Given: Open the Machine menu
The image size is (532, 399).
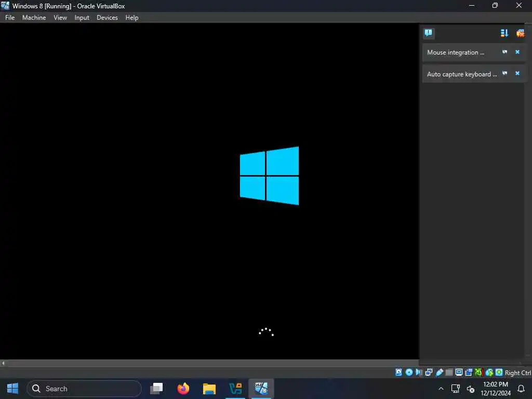Looking at the screenshot, I should [34, 18].
